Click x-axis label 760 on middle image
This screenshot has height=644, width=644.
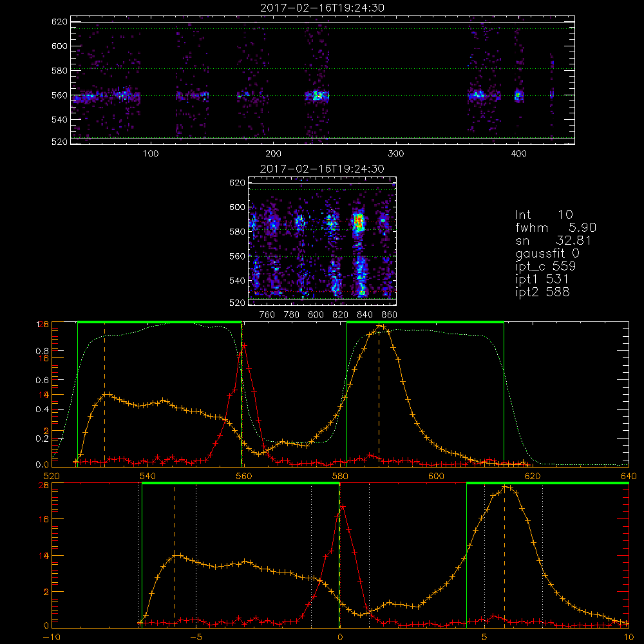267,315
